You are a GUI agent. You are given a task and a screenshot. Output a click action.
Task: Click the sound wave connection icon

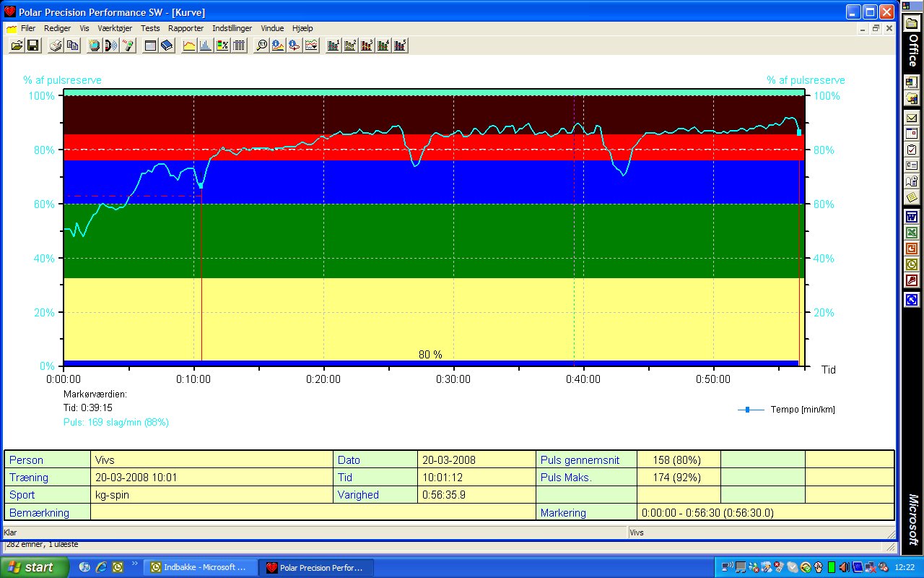click(x=110, y=46)
